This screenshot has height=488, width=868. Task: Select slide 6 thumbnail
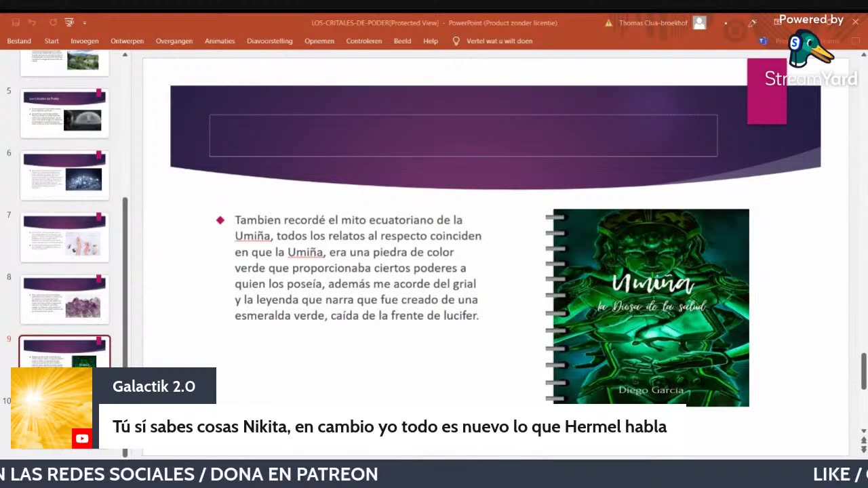pyautogui.click(x=64, y=175)
